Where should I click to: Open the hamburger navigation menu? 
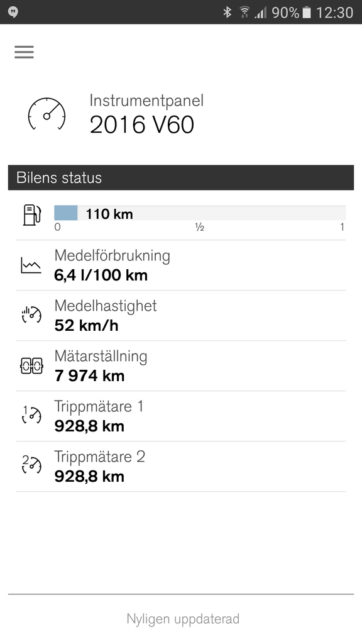point(25,52)
